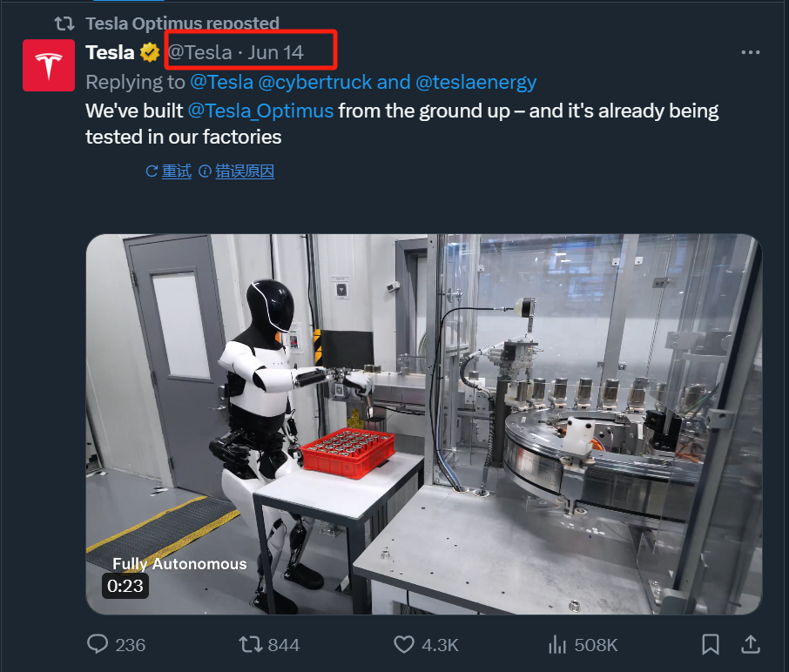Click the Tesla logo profile avatar
The image size is (789, 672).
[x=48, y=65]
